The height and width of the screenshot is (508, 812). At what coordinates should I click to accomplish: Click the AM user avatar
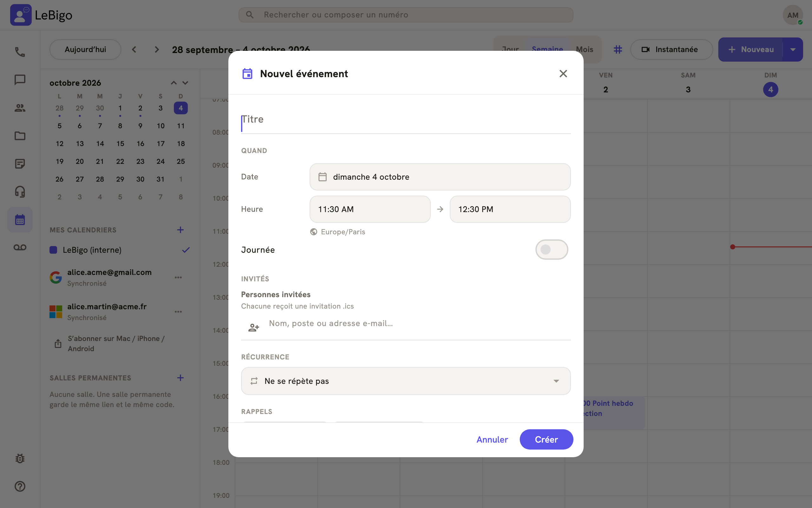tap(793, 15)
